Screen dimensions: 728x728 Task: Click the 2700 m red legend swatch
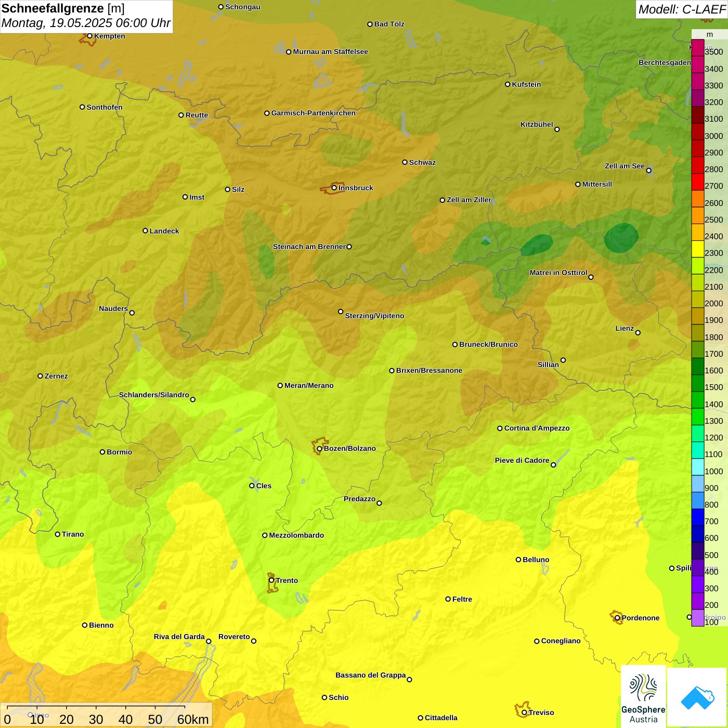tap(698, 182)
